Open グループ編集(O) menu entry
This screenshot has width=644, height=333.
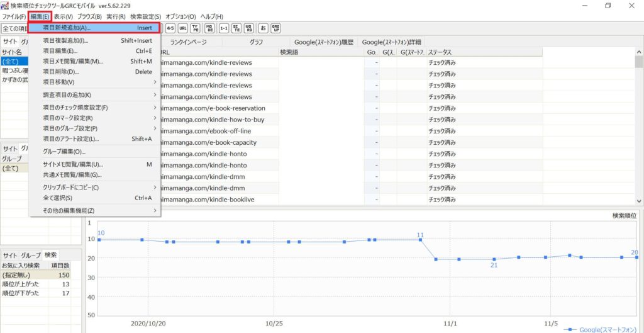click(94, 151)
